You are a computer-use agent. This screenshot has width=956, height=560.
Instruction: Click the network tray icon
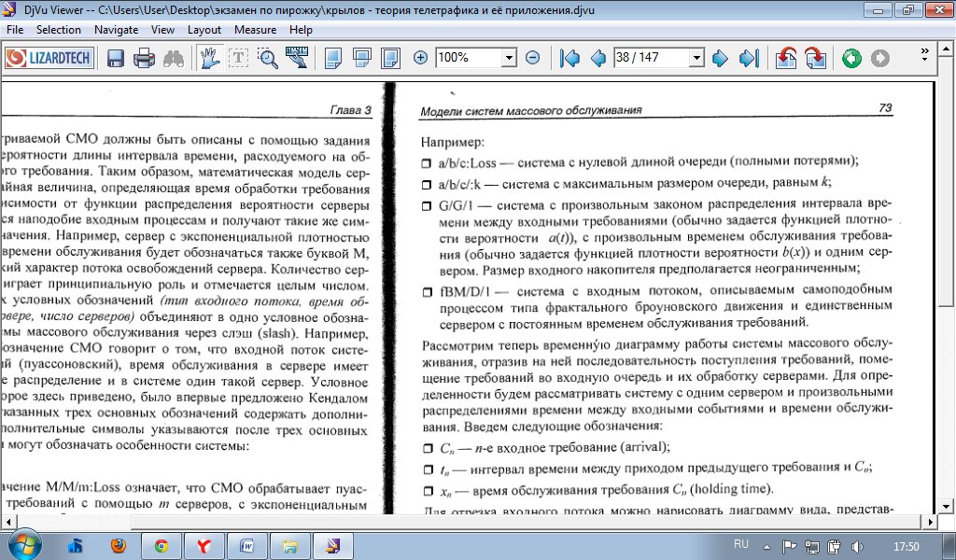click(x=811, y=547)
